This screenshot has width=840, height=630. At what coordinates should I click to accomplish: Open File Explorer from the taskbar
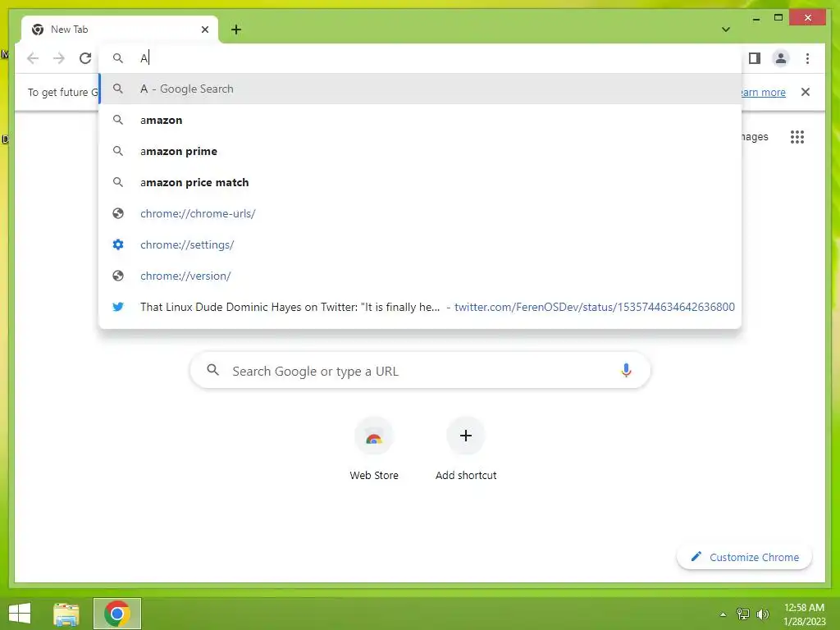[x=66, y=614]
